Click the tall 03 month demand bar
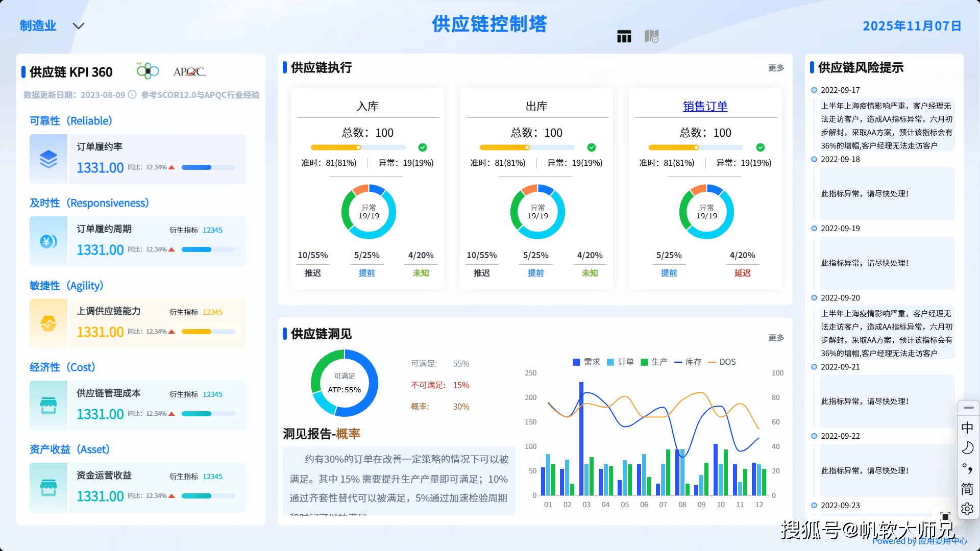The width and height of the screenshot is (980, 551). click(x=581, y=439)
